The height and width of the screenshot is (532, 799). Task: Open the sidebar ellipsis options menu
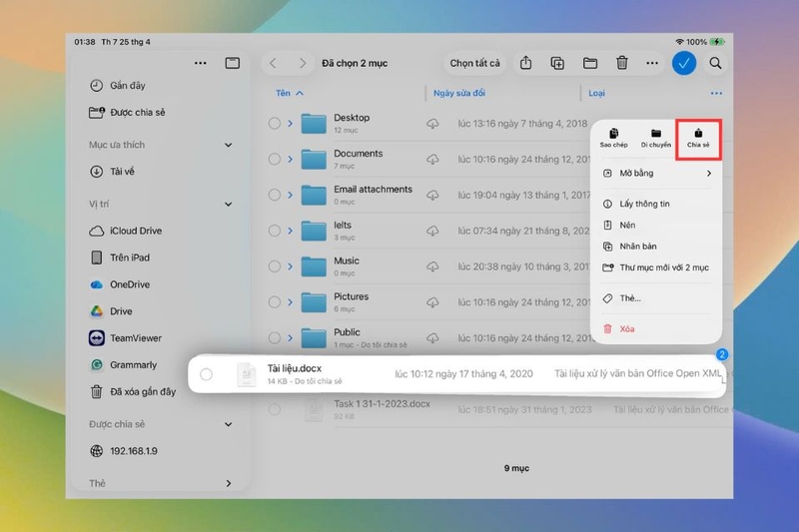(x=201, y=63)
